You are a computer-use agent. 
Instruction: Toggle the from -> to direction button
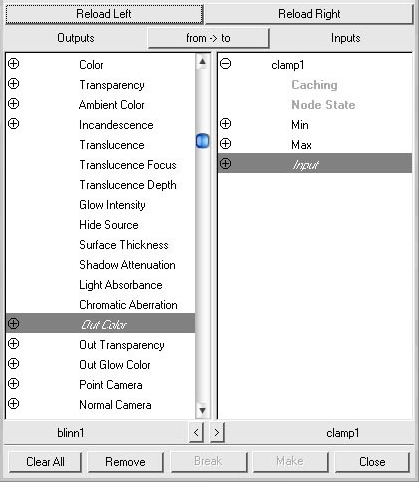208,38
